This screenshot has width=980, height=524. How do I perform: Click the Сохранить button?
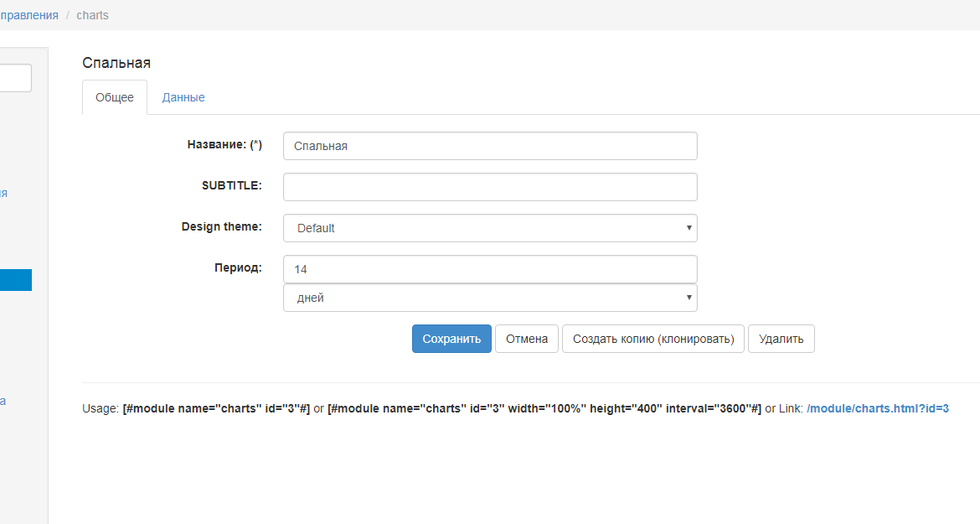(x=451, y=339)
